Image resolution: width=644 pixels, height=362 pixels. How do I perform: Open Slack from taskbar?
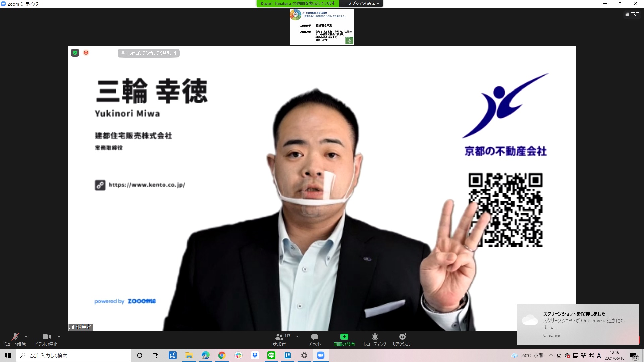238,355
